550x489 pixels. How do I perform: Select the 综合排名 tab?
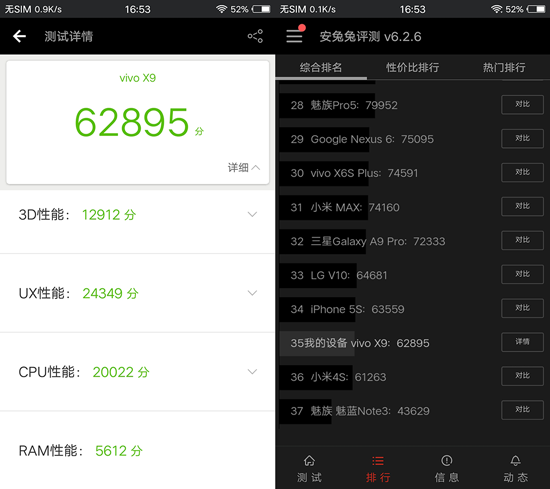click(321, 67)
